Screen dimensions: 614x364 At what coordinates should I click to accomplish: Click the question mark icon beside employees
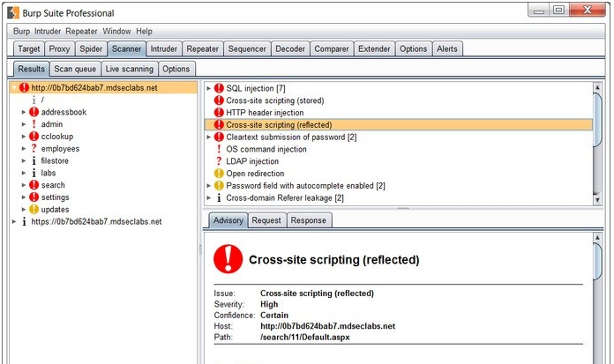34,148
